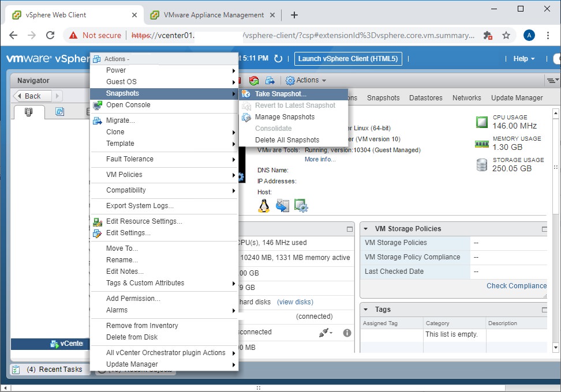Screen dimensions: 561x392
Task: Click the Open Console monitor icon
Action: tap(98, 105)
